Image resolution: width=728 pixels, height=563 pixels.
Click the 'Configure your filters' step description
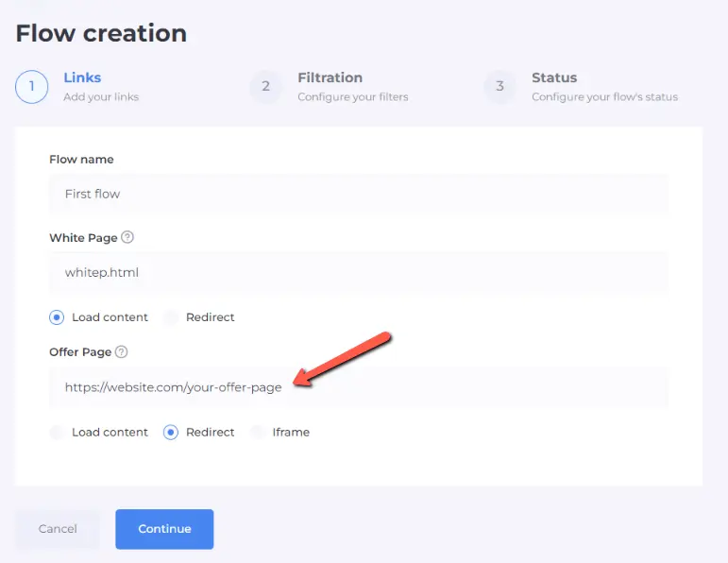[352, 96]
